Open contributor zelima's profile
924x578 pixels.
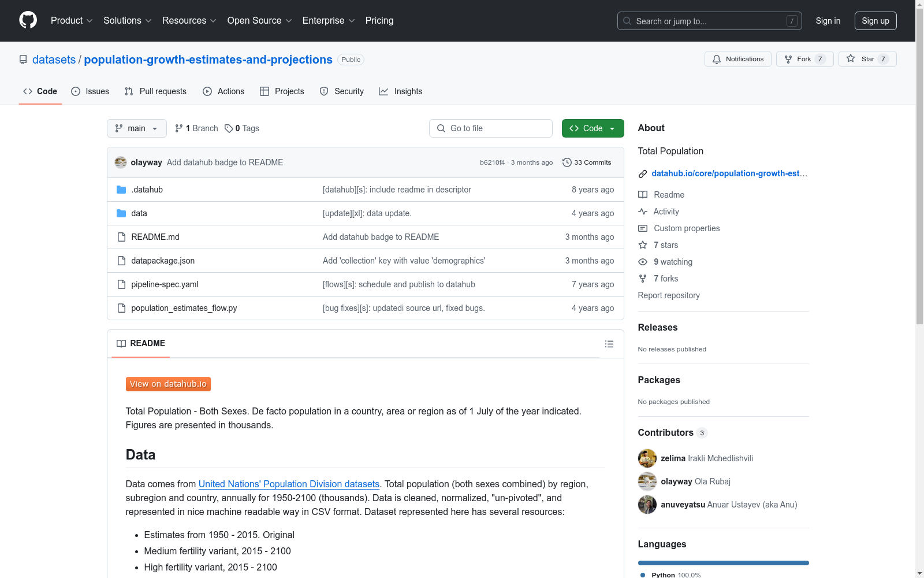pyautogui.click(x=673, y=458)
